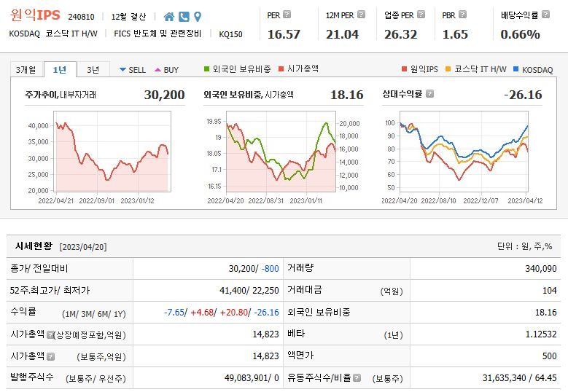Image resolution: width=568 pixels, height=392 pixels.
Task: Click the 12월 결산 label
Action: tap(128, 17)
